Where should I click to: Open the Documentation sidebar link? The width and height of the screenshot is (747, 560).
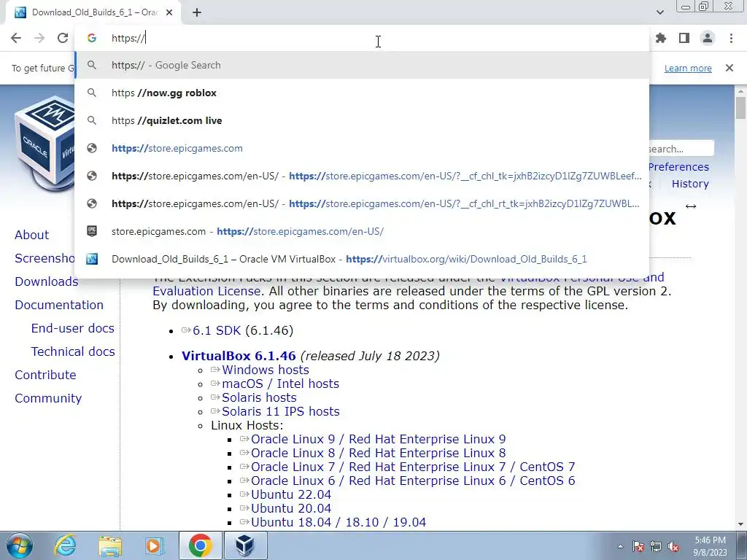(x=58, y=305)
